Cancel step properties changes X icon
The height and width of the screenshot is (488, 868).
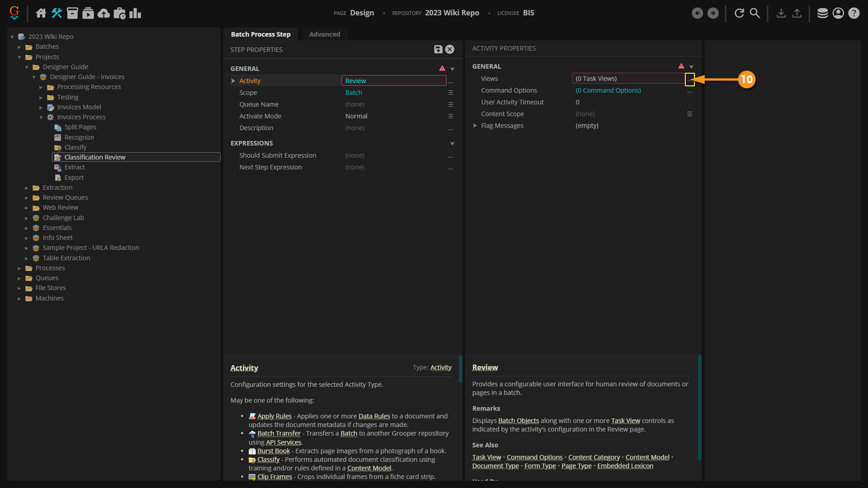(x=450, y=49)
